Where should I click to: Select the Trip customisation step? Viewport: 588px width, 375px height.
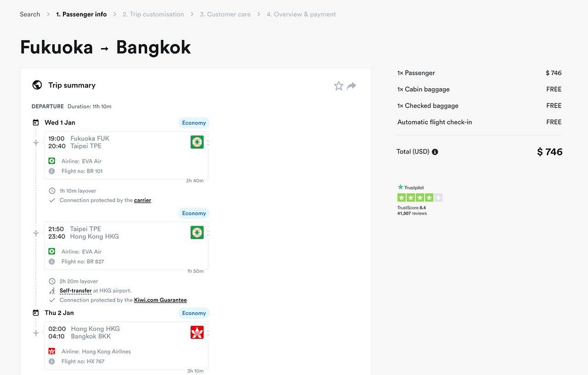coord(153,14)
